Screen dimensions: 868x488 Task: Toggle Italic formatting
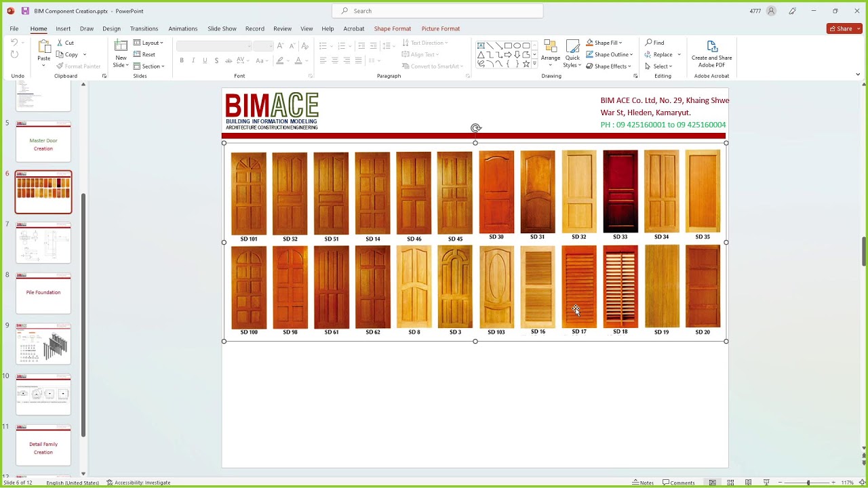[x=193, y=60]
